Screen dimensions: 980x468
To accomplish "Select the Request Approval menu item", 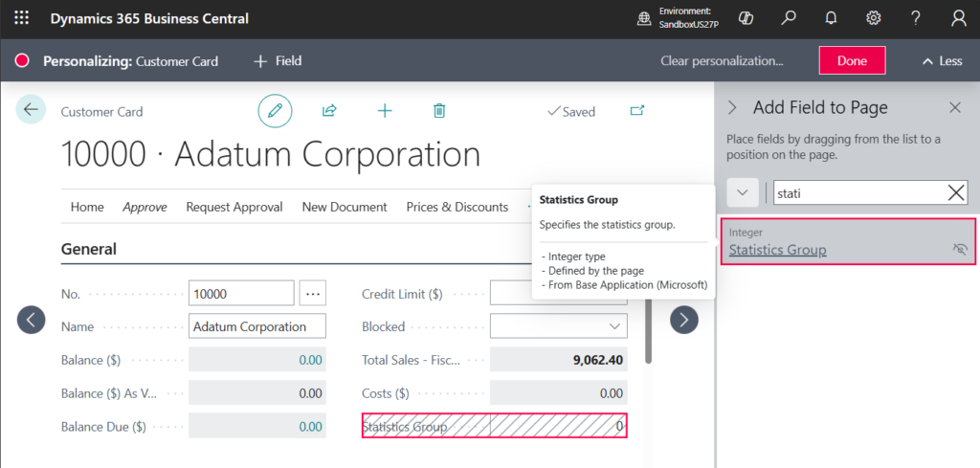I will click(234, 207).
